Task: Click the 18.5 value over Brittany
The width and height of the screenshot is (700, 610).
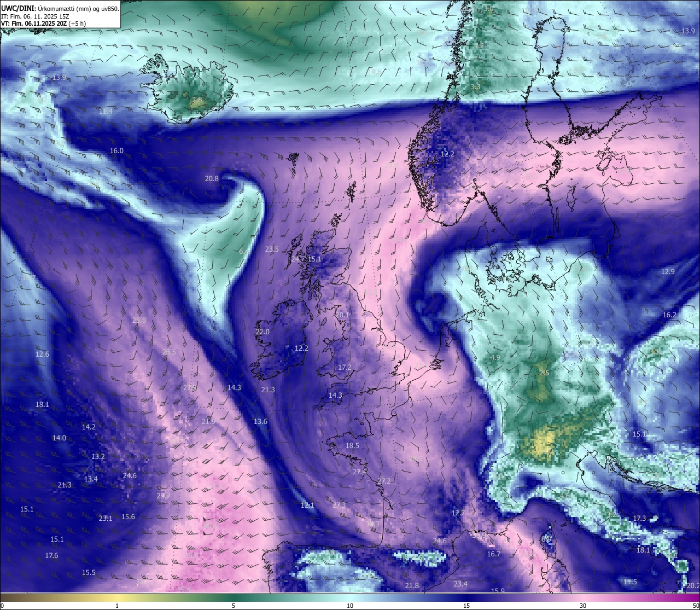Action: [352, 446]
